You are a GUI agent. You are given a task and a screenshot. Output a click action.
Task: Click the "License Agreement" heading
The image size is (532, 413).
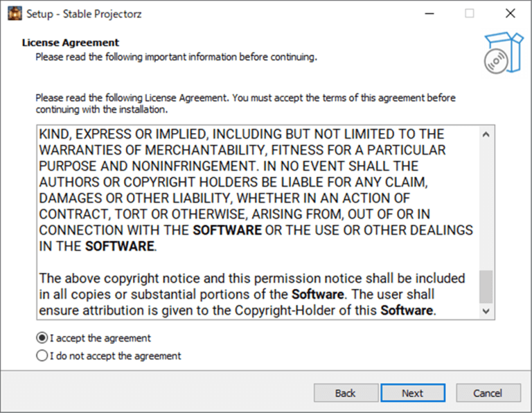point(71,42)
